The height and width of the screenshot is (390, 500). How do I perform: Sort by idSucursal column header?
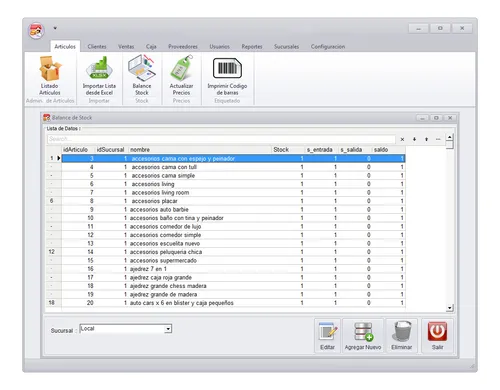pyautogui.click(x=111, y=150)
